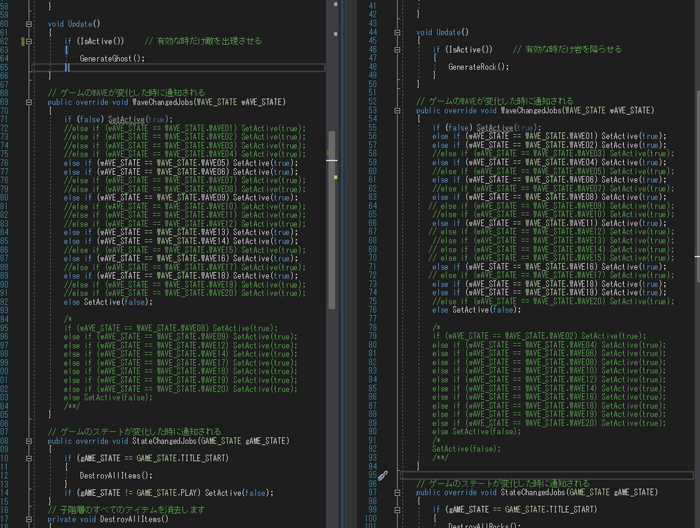This screenshot has width=700, height=528.
Task: Click line number 76 in right pane
Action: tap(372, 310)
